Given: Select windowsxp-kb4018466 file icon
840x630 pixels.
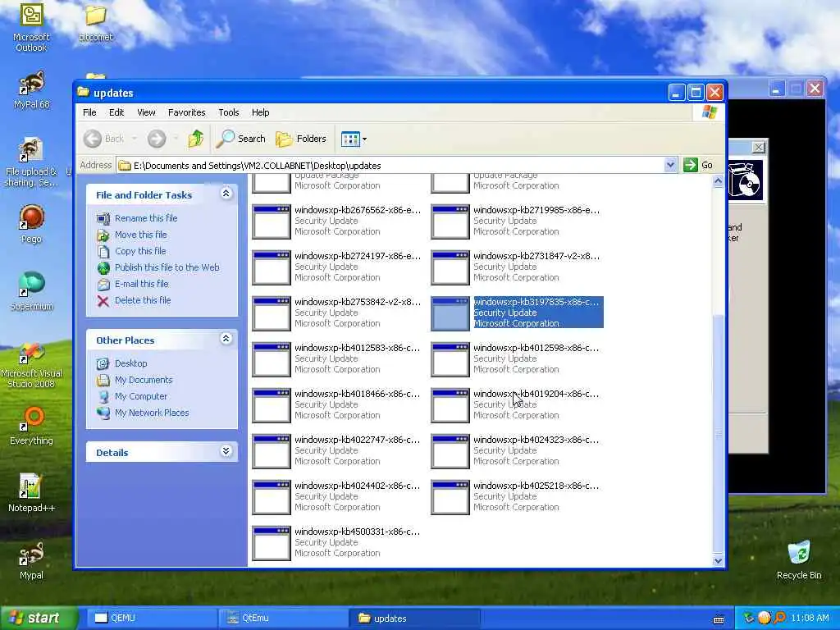Looking at the screenshot, I should (272, 405).
